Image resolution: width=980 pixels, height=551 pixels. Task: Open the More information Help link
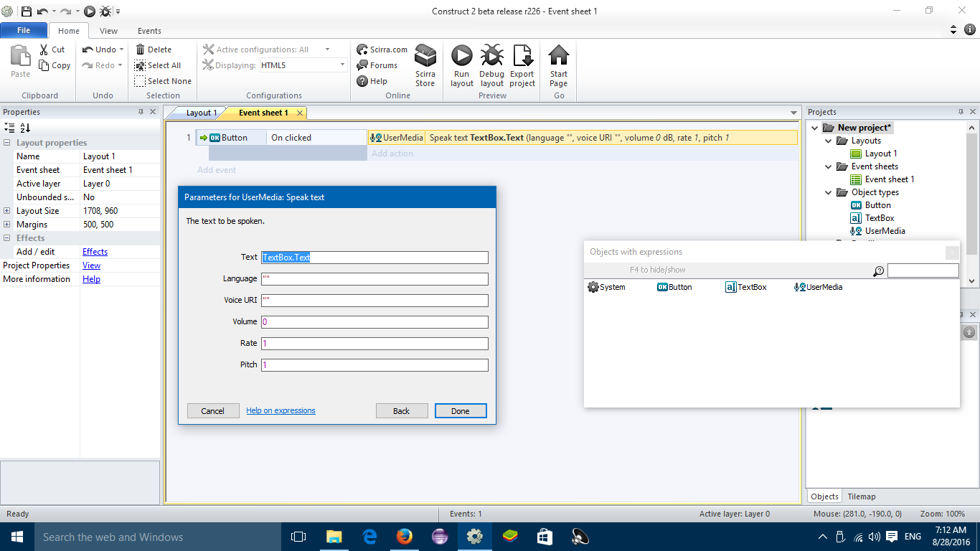click(91, 279)
